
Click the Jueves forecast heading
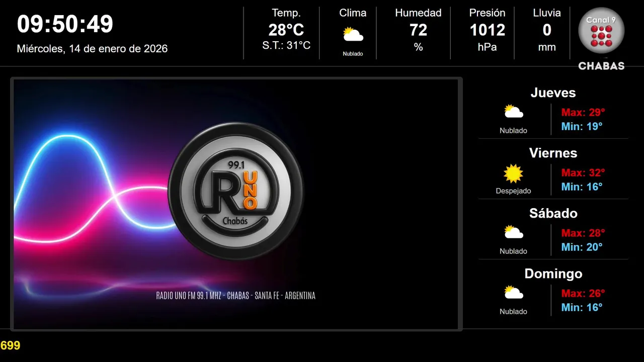click(x=553, y=93)
